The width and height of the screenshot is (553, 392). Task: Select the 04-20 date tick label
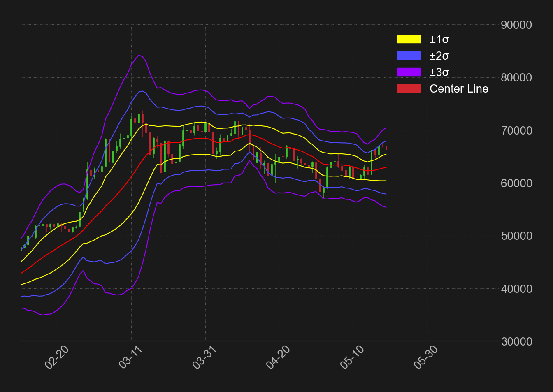tap(278, 357)
